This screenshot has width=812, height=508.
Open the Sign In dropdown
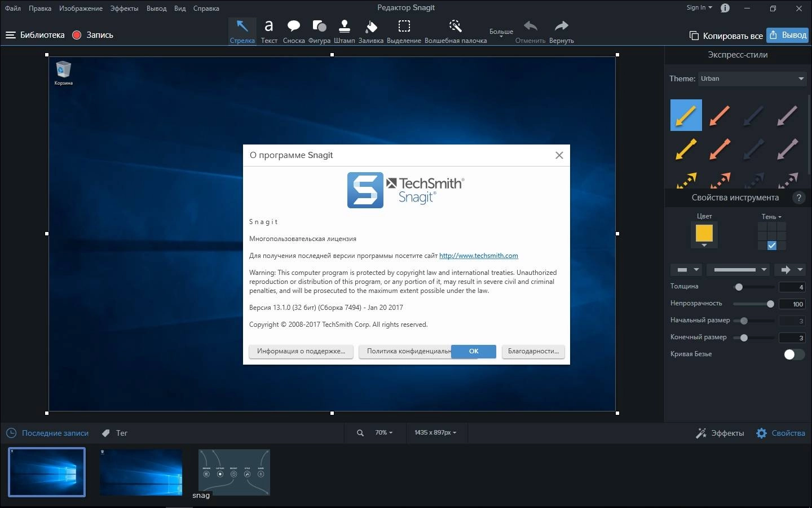pos(699,7)
